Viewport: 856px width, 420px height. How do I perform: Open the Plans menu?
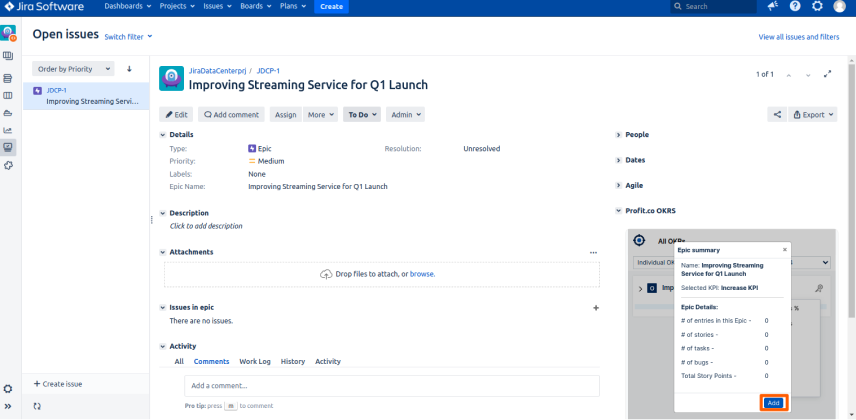point(293,7)
